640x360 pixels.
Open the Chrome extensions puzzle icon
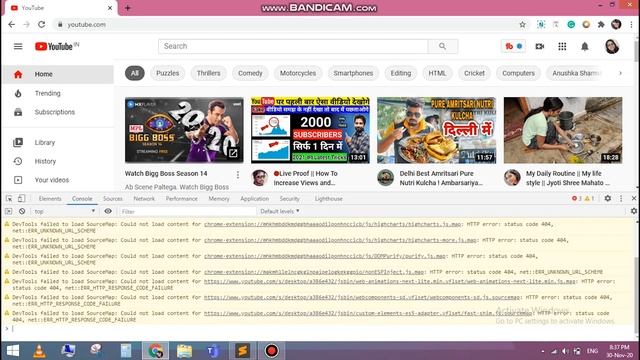pyautogui.click(x=600, y=24)
